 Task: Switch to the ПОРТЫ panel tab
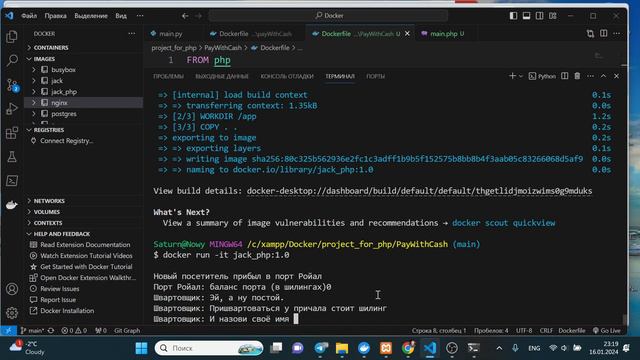coord(376,76)
